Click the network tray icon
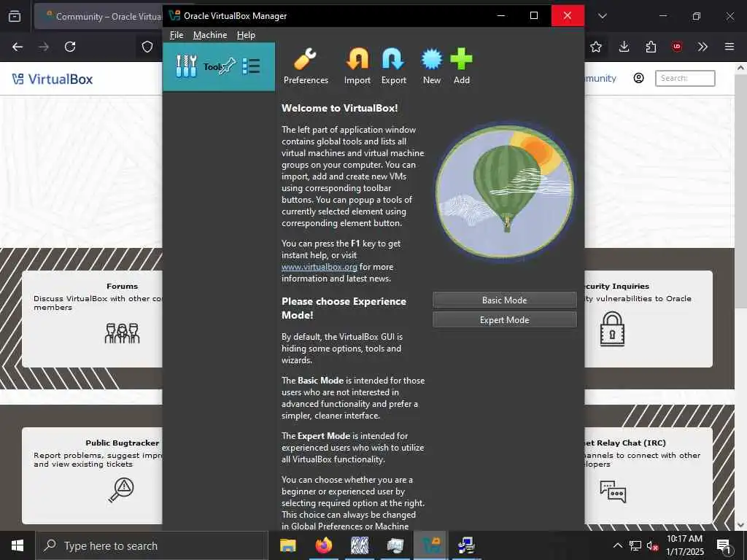The height and width of the screenshot is (560, 747). click(635, 545)
